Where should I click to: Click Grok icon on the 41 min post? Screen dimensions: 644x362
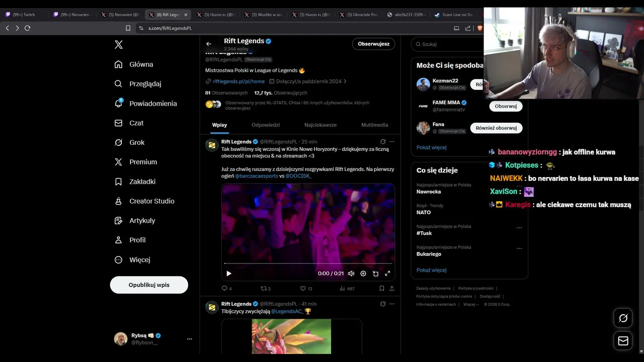[x=383, y=304]
